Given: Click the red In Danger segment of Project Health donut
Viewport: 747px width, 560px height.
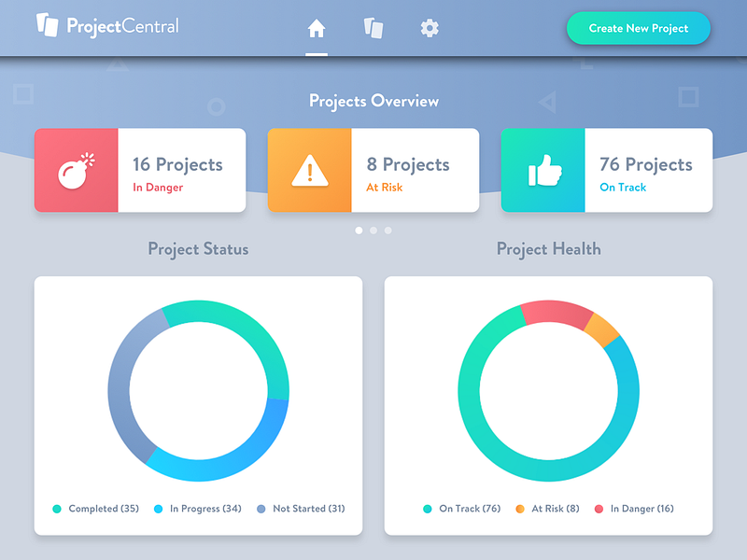Looking at the screenshot, I should tap(556, 312).
